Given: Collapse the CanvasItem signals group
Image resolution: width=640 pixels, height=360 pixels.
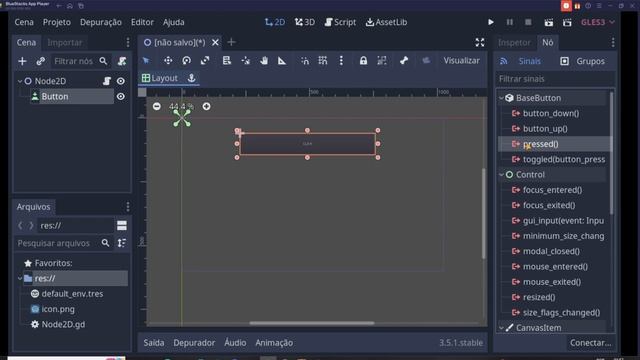Looking at the screenshot, I should [x=502, y=328].
